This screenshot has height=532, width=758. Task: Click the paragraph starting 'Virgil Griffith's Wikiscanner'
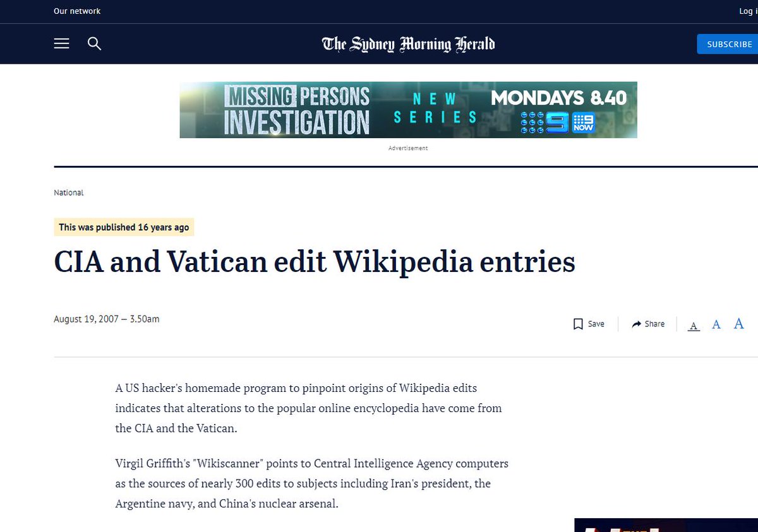(311, 483)
